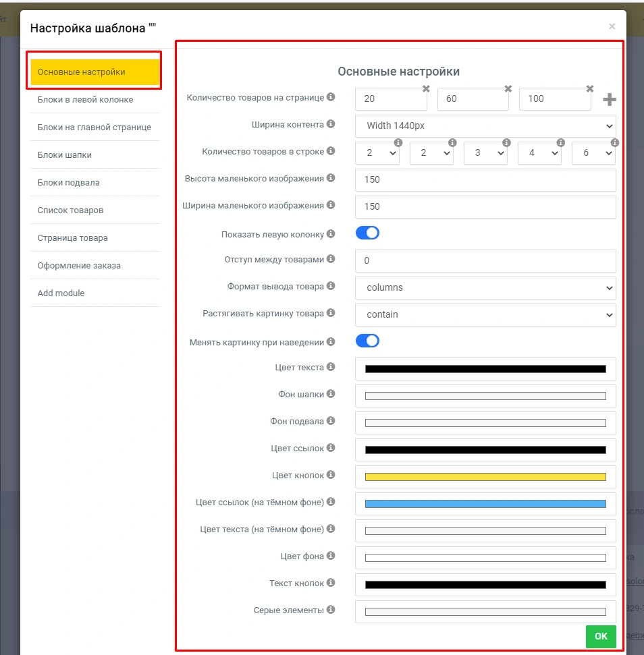644x655 pixels.
Task: Click plus icon to add products-per-page value
Action: tap(609, 100)
